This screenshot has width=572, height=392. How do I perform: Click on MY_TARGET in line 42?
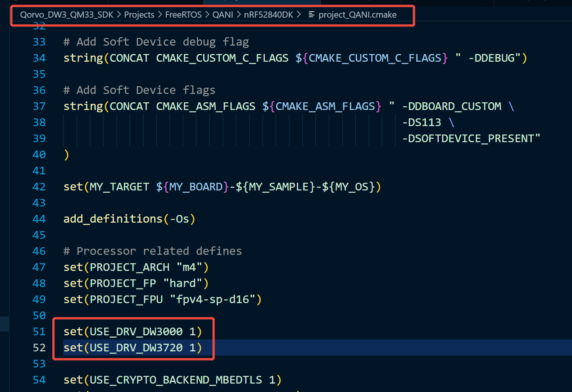[119, 187]
